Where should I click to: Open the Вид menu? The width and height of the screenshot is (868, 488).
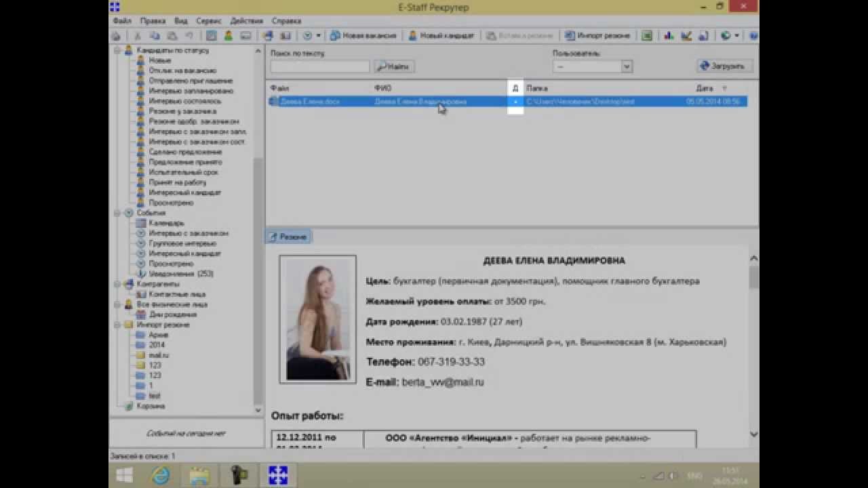tap(180, 21)
